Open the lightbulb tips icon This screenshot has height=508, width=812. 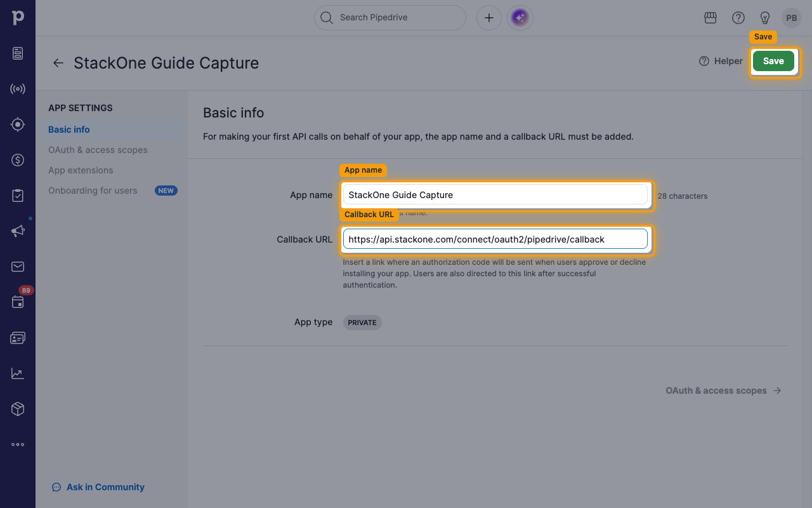[765, 18]
